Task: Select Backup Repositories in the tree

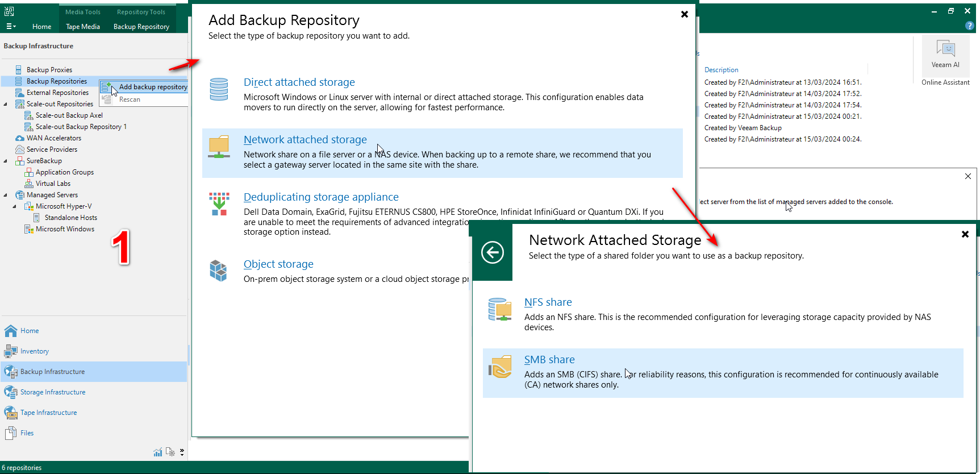Action: click(57, 81)
